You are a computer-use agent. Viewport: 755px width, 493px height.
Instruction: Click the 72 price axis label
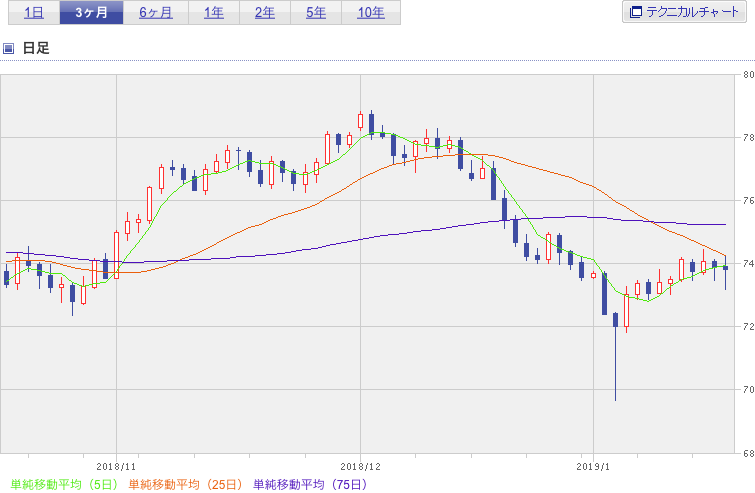[749, 326]
